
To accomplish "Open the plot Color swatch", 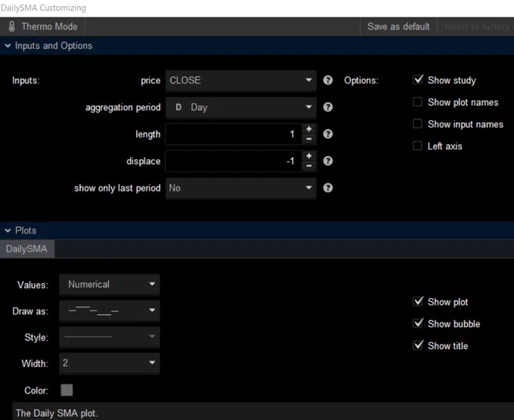I will pos(67,390).
